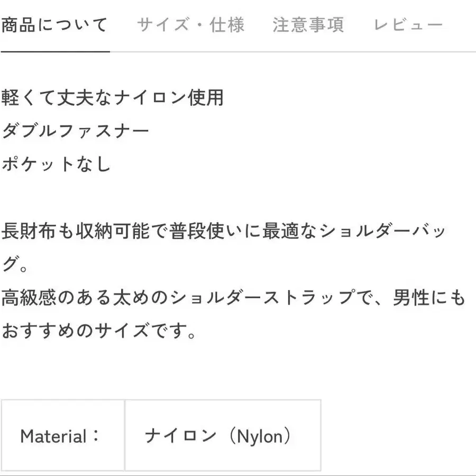Screen dimensions: 476x476
Task: Show the レビュー tab
Action: tap(408, 25)
